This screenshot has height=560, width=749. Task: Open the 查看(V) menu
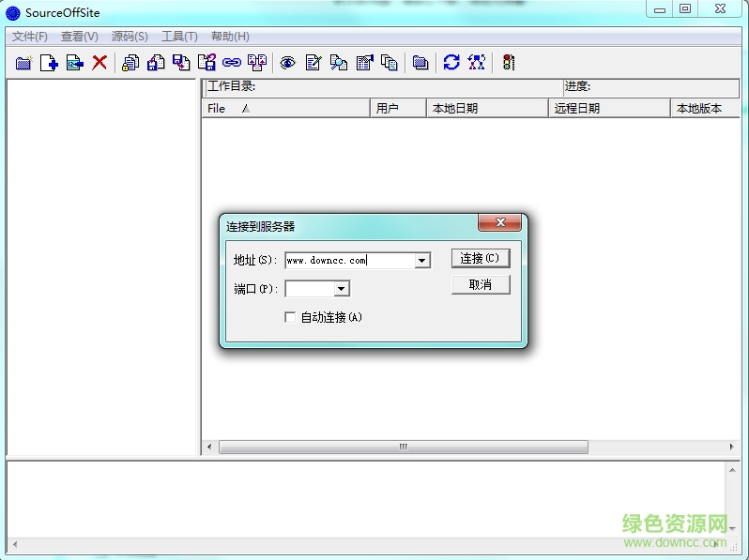tap(79, 37)
